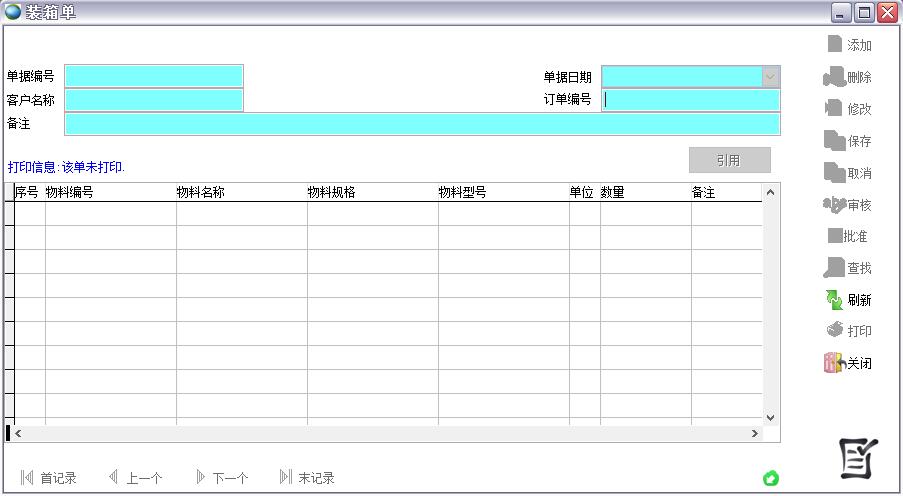Open the 单据日期 date dropdown

point(770,77)
